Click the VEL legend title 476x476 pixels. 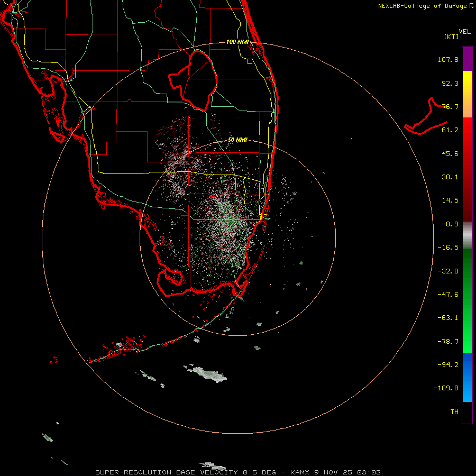[x=464, y=31]
